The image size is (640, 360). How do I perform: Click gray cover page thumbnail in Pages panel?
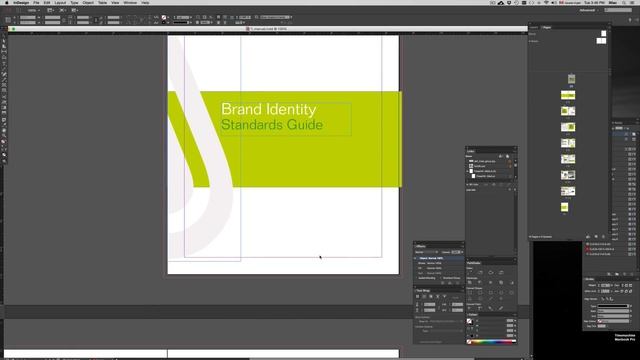pos(571,79)
